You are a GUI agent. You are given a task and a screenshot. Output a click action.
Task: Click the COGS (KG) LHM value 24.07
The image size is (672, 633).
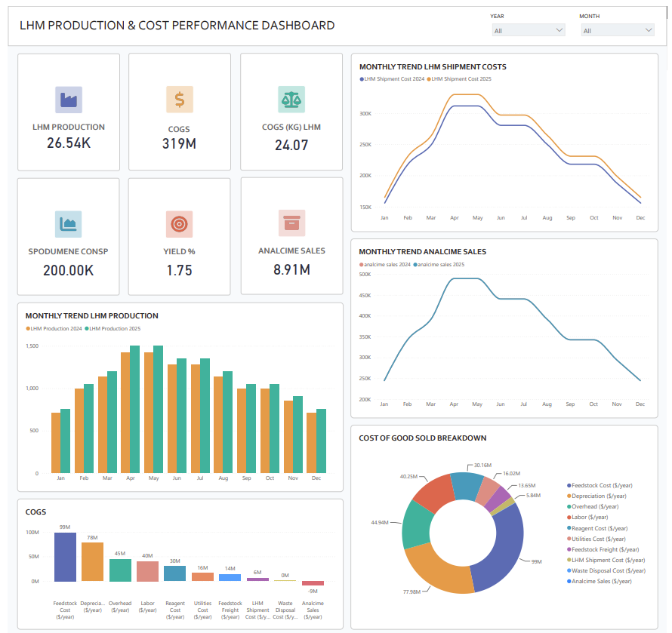[x=291, y=145]
